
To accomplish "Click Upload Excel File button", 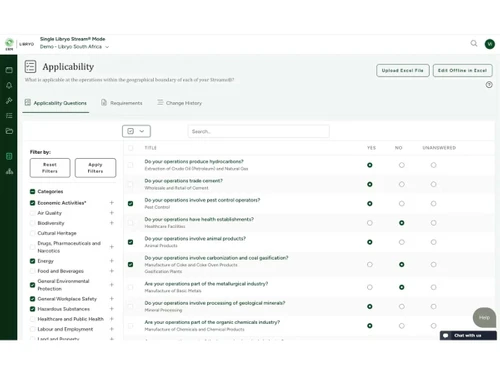I will pos(403,70).
